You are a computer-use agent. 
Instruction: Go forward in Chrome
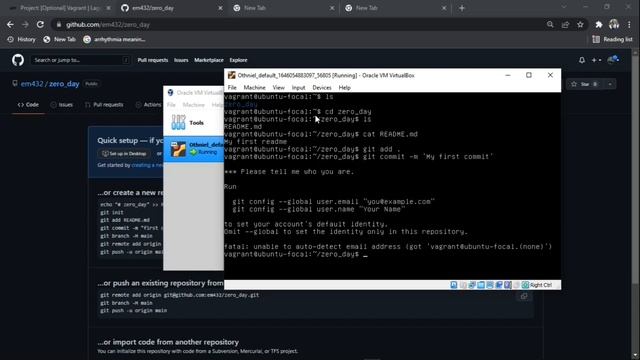(25, 24)
